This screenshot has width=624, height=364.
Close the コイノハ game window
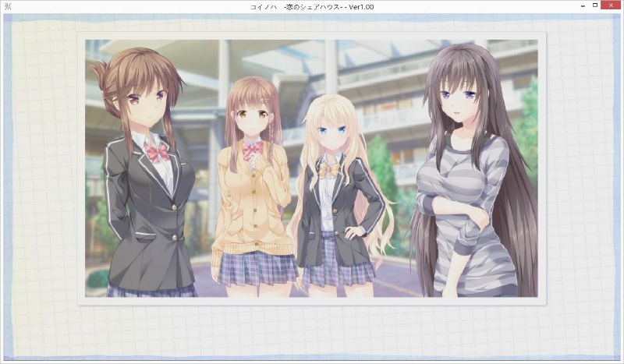(612, 5)
